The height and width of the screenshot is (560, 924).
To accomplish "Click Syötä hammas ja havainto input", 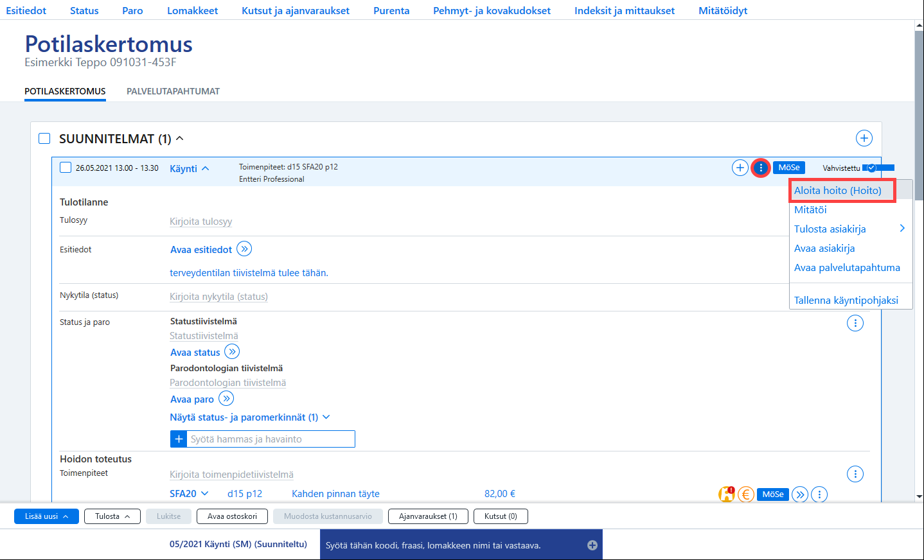I will 271,439.
